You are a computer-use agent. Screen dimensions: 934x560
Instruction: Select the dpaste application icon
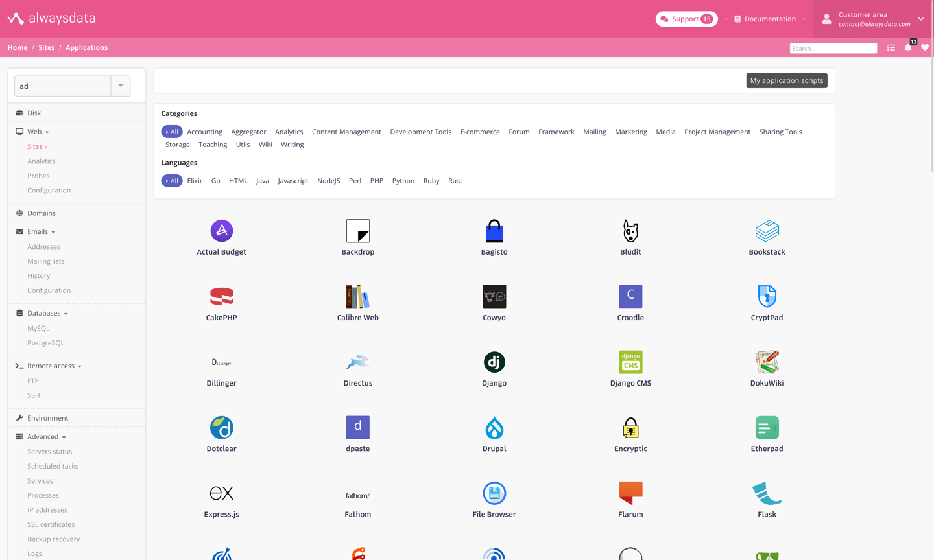pyautogui.click(x=358, y=427)
